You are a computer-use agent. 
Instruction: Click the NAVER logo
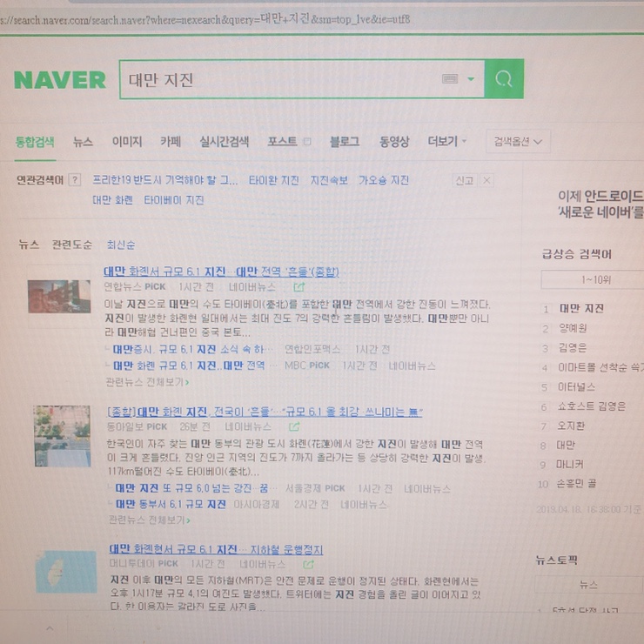coord(60,80)
